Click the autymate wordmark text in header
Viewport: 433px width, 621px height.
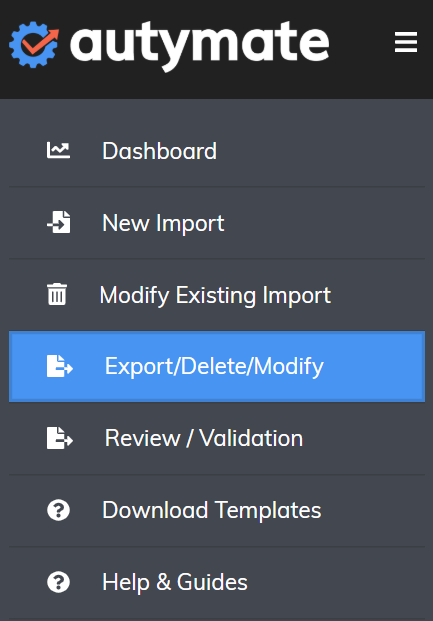pos(200,46)
